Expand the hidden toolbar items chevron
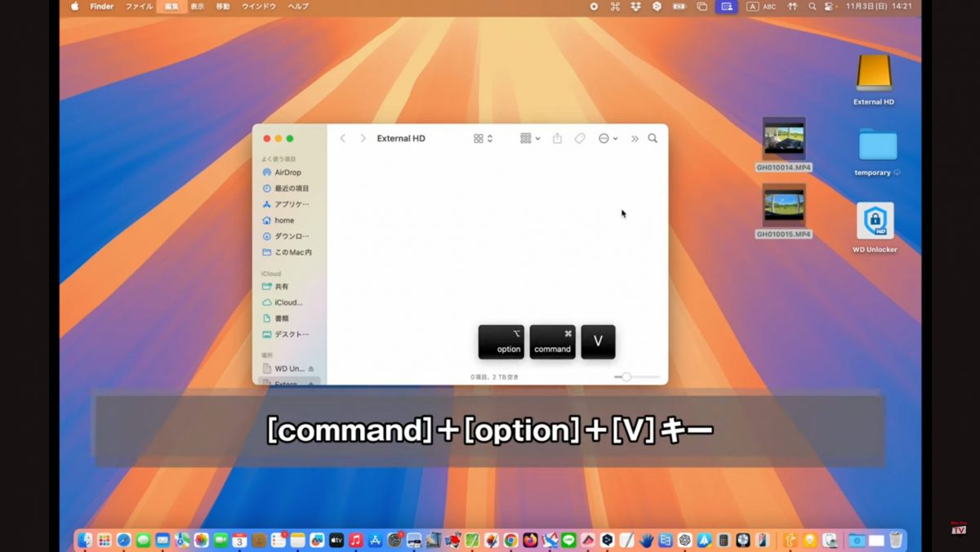 [x=635, y=139]
